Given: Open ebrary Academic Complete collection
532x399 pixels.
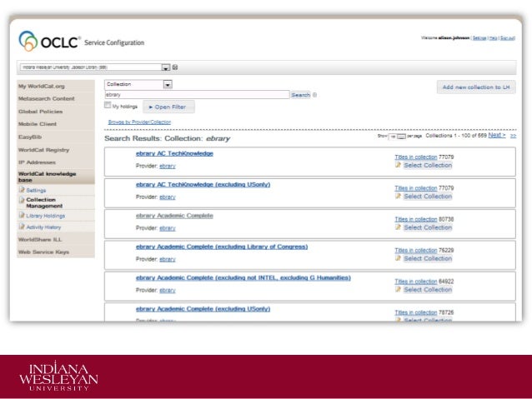Looking at the screenshot, I should 174,216.
